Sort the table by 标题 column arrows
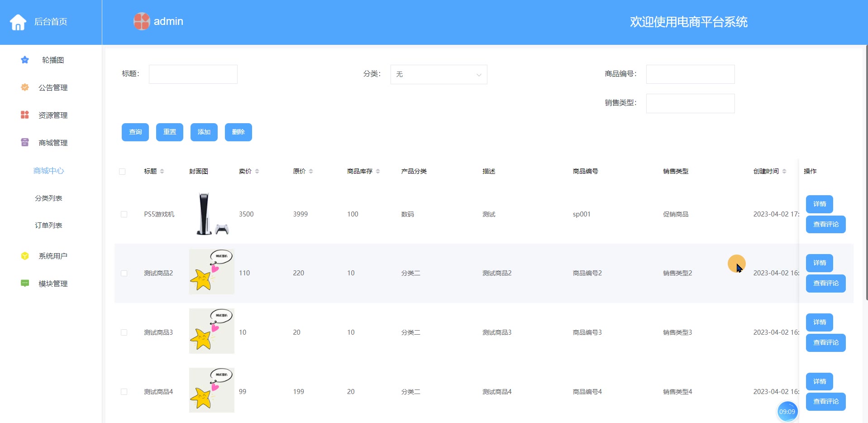Image resolution: width=868 pixels, height=423 pixels. (x=162, y=171)
